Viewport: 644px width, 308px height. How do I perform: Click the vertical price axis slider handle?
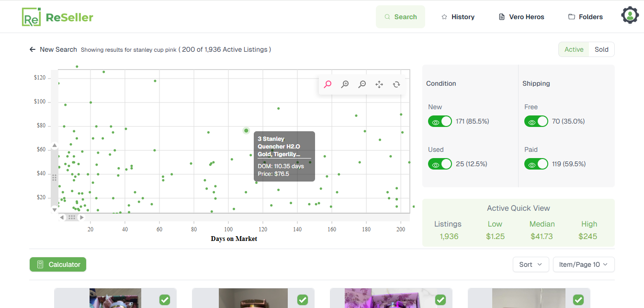click(x=54, y=178)
